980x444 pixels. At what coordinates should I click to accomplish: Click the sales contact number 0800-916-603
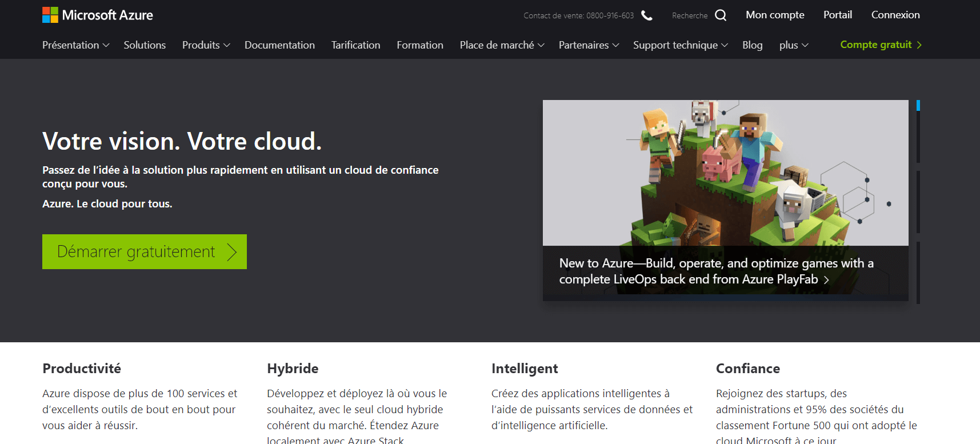tap(610, 15)
